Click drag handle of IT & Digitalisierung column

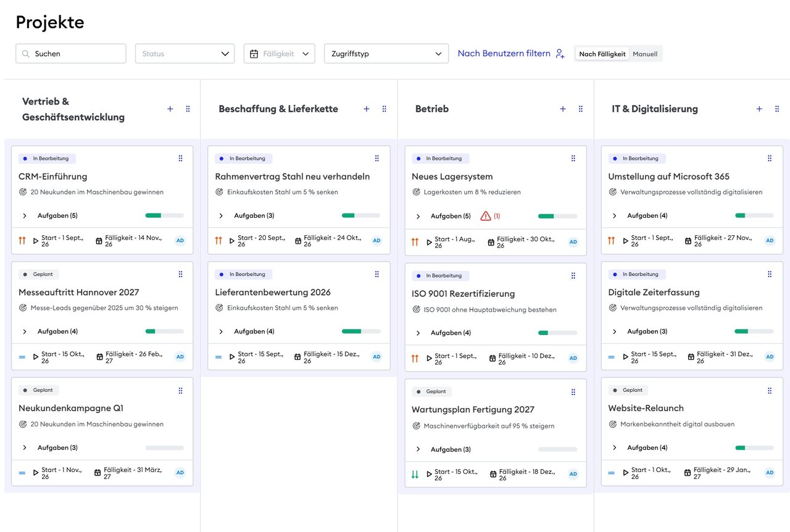(x=777, y=109)
